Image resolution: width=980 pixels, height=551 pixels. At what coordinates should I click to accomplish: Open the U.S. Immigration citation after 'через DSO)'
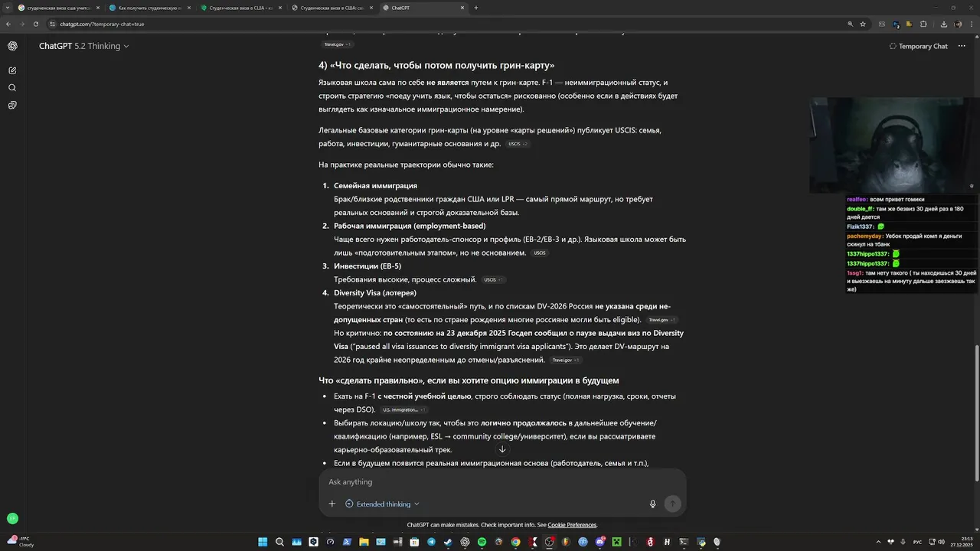403,409
